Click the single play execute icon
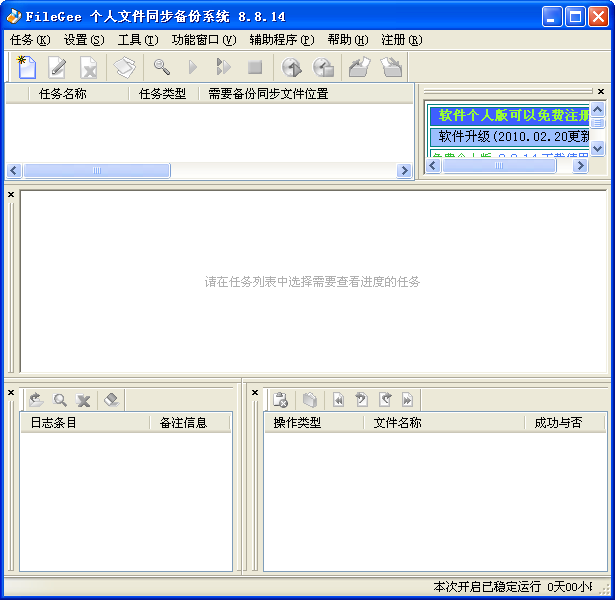The width and height of the screenshot is (615, 600). [x=193, y=67]
